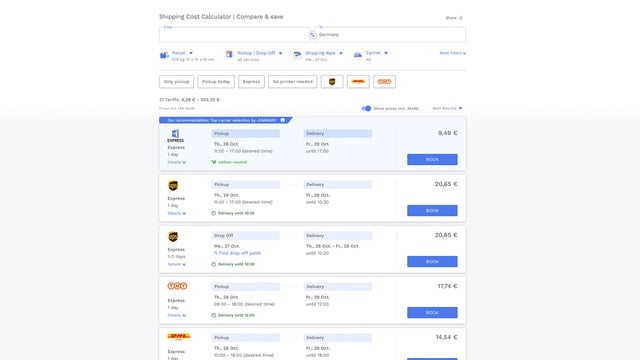Expand Details on the UPS Pickup offer

coord(176,213)
